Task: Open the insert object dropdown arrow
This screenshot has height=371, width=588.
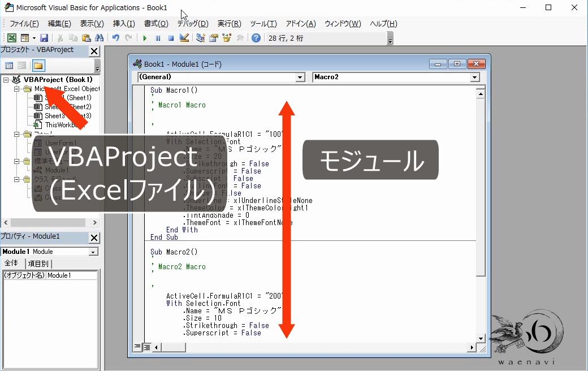Action: [34, 38]
